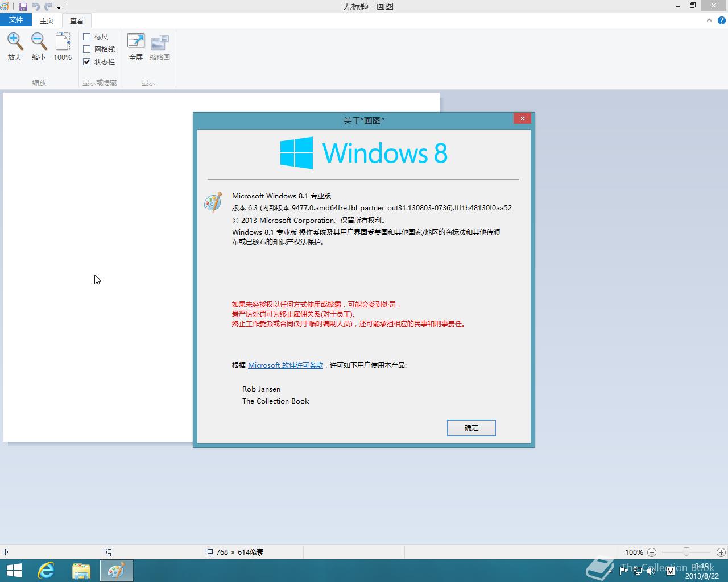Restore down the Paint window
This screenshot has height=582, width=728.
693,6
